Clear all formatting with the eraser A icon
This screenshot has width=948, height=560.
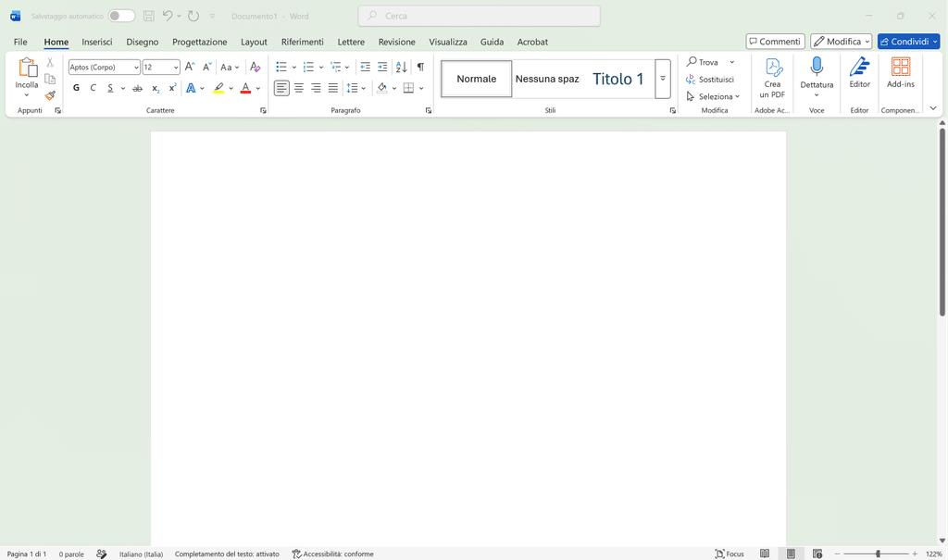coord(256,68)
